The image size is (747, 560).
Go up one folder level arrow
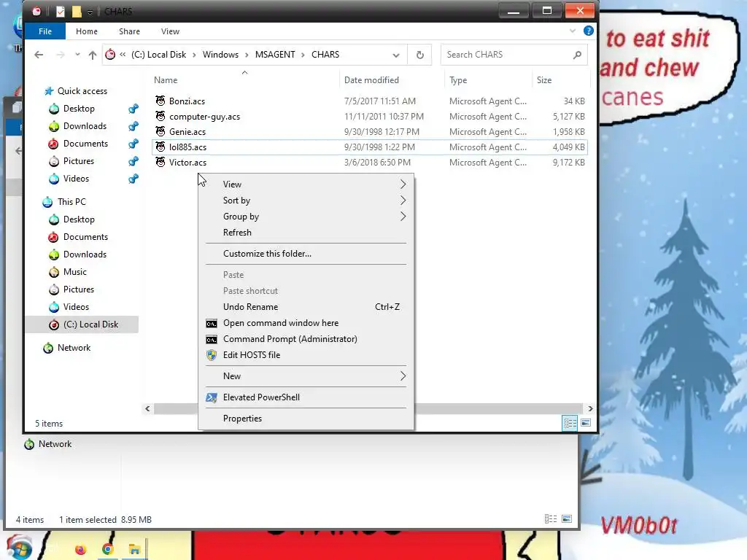(x=93, y=55)
